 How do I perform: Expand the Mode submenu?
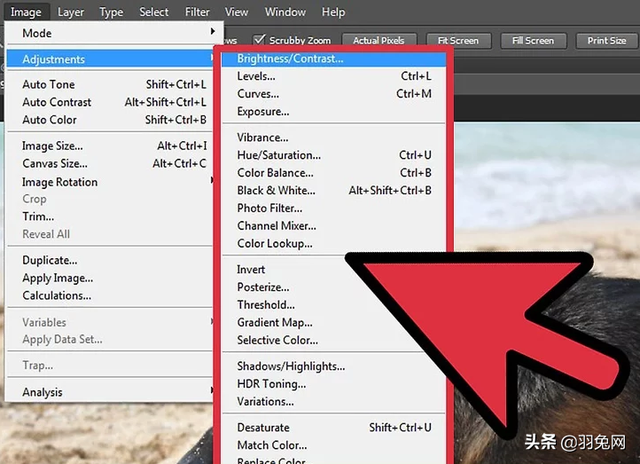tap(113, 33)
